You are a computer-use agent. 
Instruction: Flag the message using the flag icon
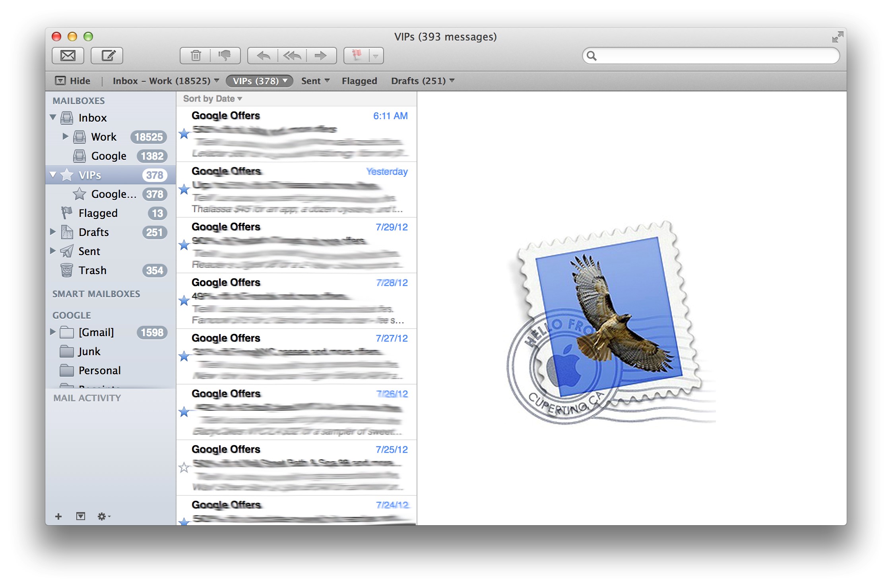(x=357, y=56)
